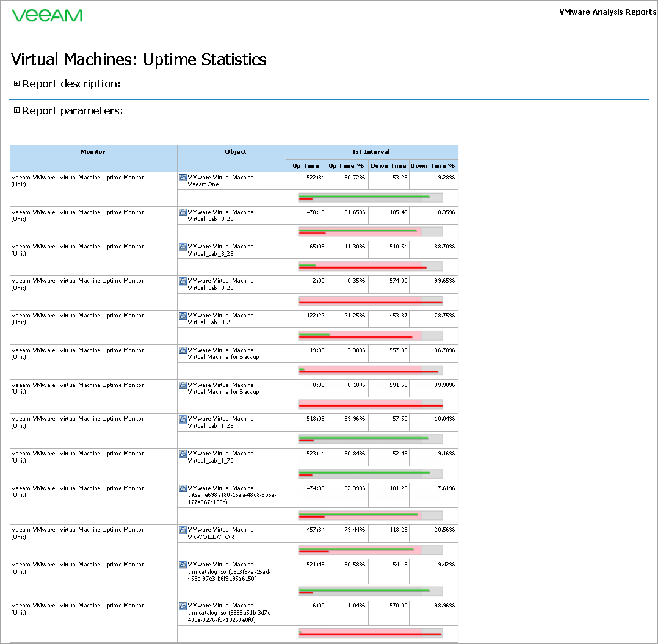Click the VM icon in the 2:00 row
The width and height of the screenshot is (658, 644).
tap(183, 281)
